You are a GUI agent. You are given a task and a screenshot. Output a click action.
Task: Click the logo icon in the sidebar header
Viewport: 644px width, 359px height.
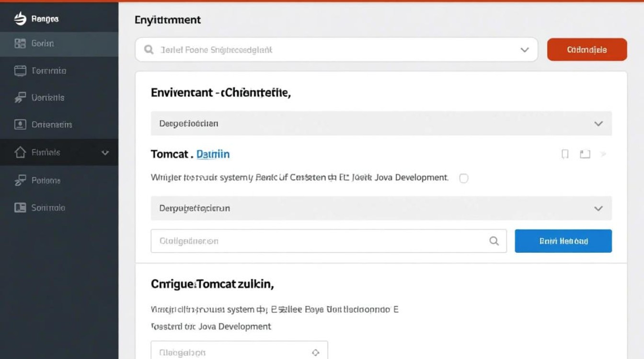pyautogui.click(x=20, y=19)
